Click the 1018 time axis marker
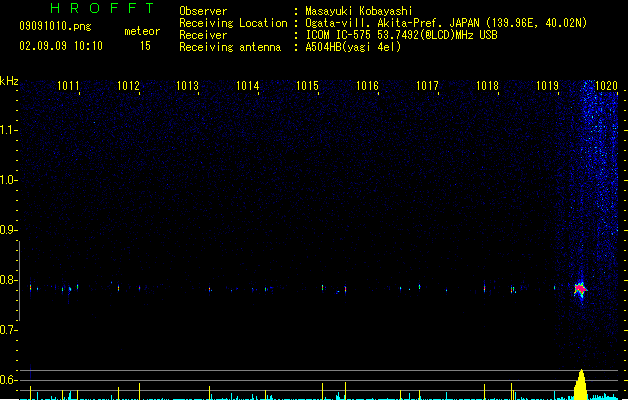Viewport: 629px width, 400px height. [487, 86]
